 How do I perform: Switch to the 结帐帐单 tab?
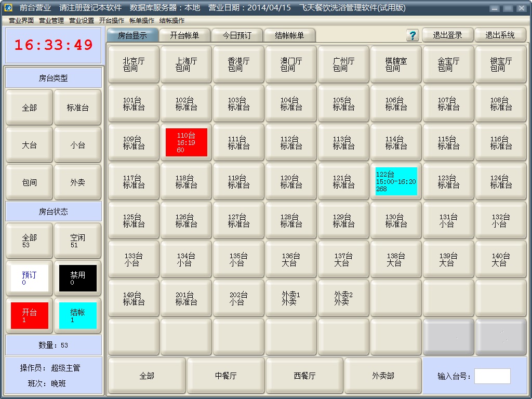(x=289, y=35)
